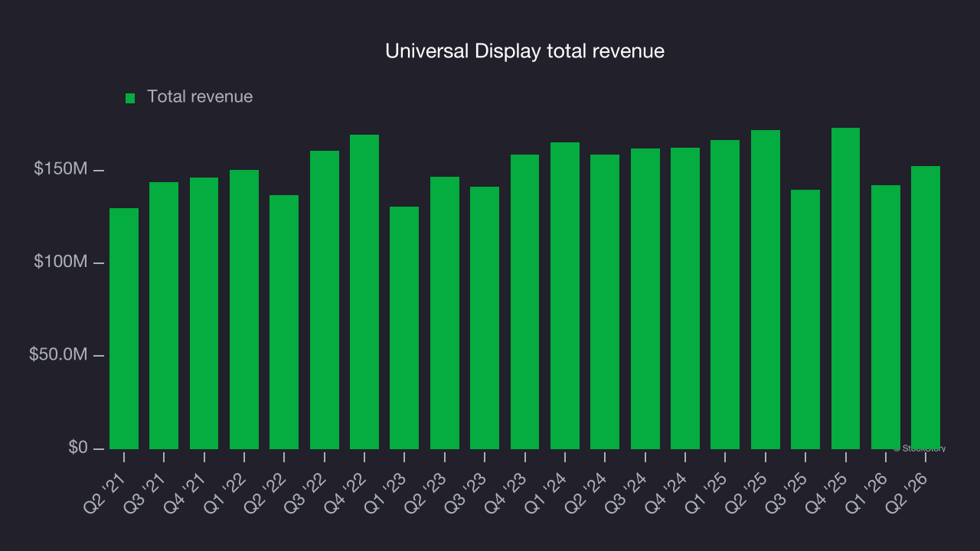The height and width of the screenshot is (551, 980).
Task: Select the Q4 '24 revenue bar
Action: pos(685,298)
